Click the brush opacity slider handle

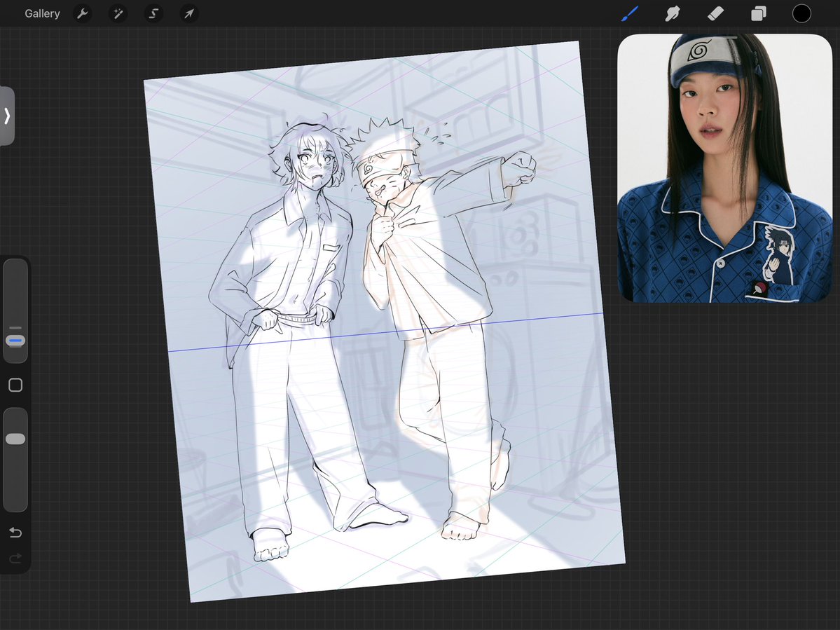coord(15,439)
